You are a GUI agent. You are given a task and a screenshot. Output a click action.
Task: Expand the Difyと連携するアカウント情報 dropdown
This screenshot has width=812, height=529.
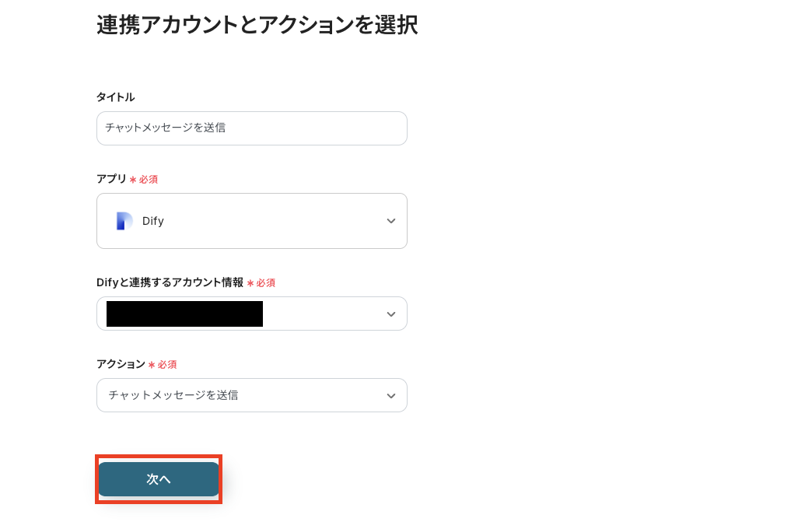(x=252, y=314)
